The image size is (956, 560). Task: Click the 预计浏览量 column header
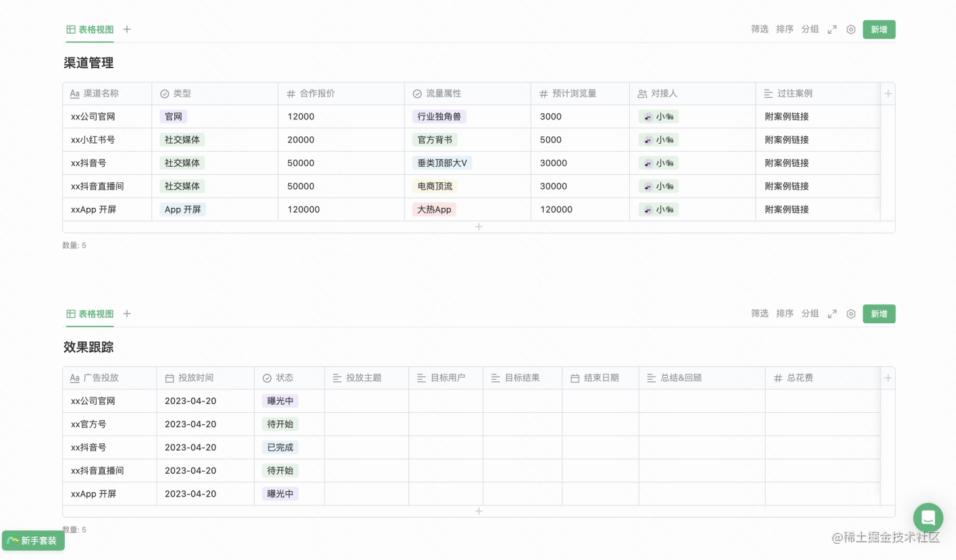(x=580, y=94)
